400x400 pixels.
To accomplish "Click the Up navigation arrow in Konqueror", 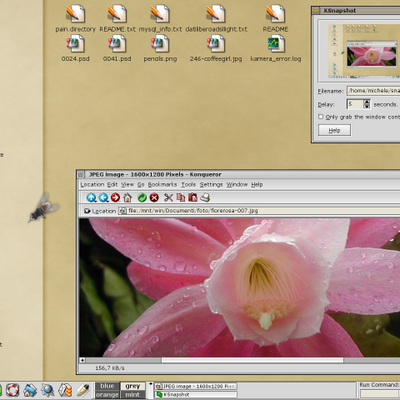I will tap(91, 198).
